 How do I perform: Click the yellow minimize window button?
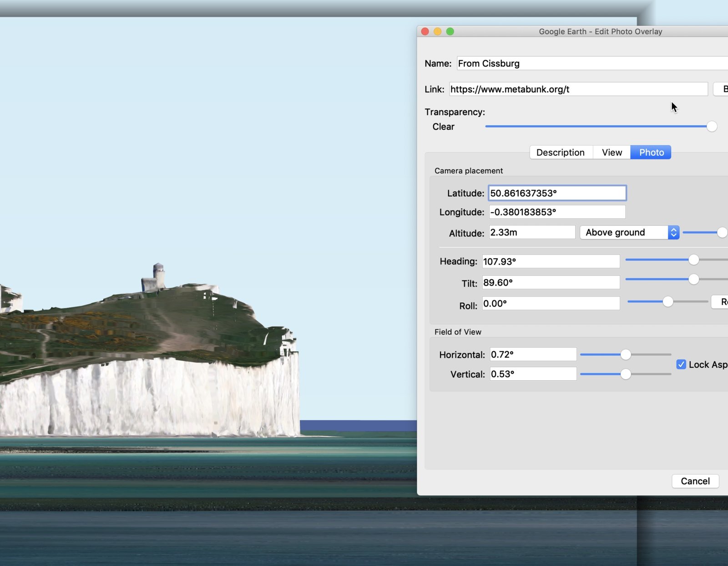tap(437, 31)
